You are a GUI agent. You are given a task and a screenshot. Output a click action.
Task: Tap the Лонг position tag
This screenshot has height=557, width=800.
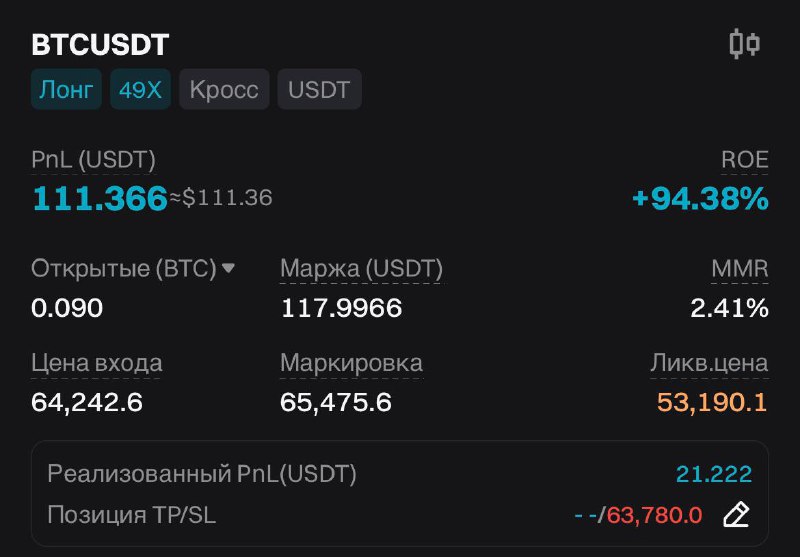(x=66, y=89)
